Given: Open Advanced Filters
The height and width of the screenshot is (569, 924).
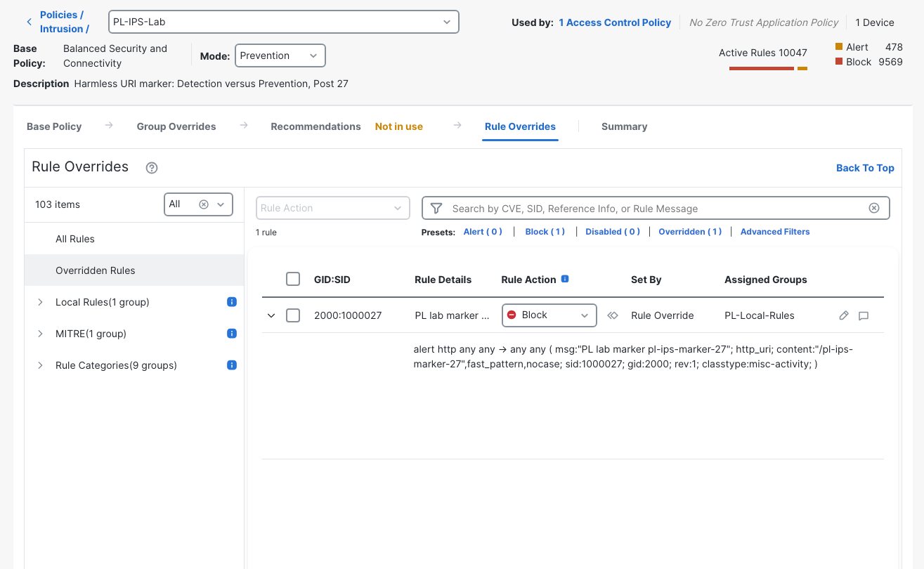Looking at the screenshot, I should click(x=775, y=232).
